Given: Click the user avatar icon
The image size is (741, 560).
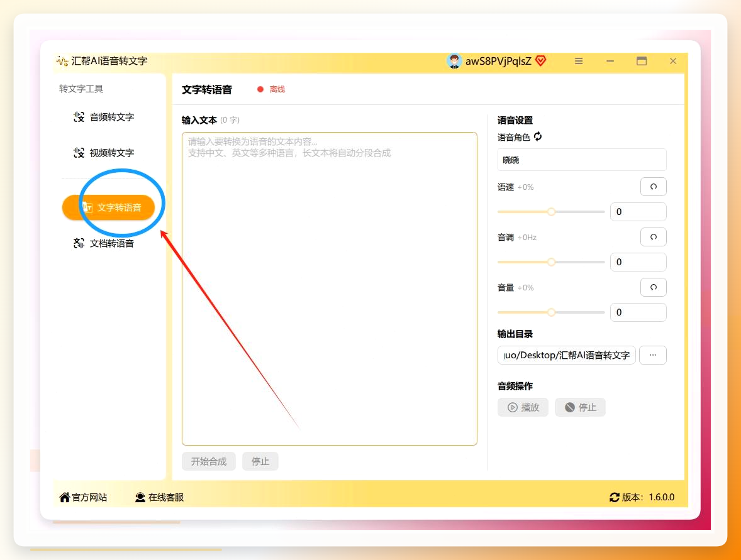Looking at the screenshot, I should coord(454,61).
